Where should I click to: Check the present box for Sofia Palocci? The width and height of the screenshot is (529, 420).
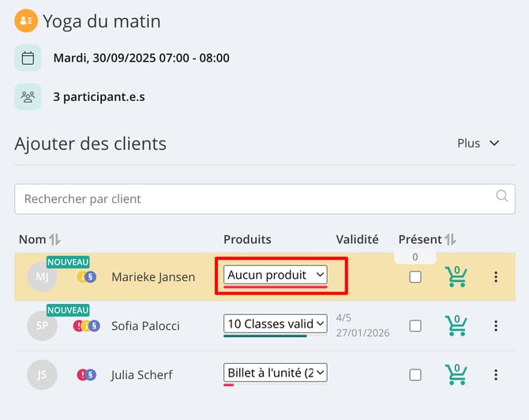tap(415, 326)
